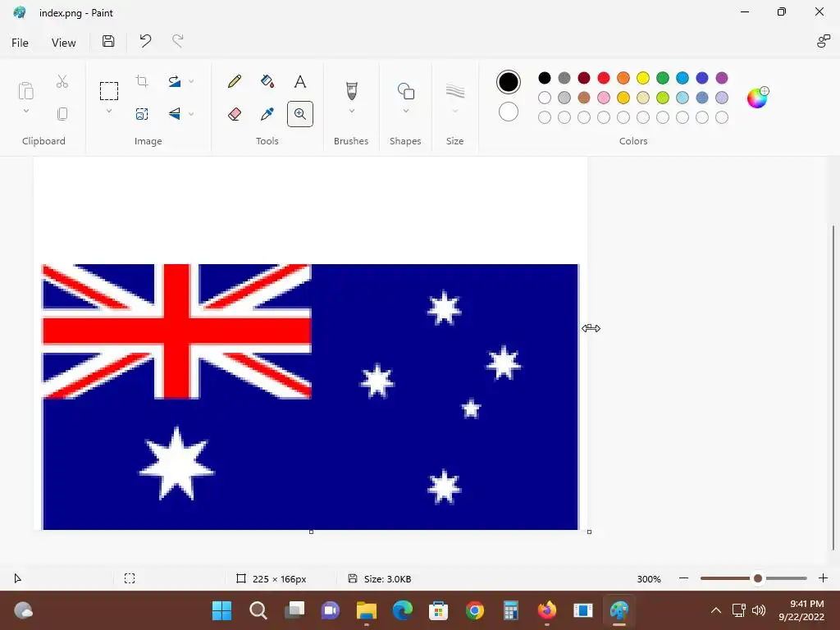The image size is (840, 630).
Task: Open the File menu
Action: (x=20, y=43)
